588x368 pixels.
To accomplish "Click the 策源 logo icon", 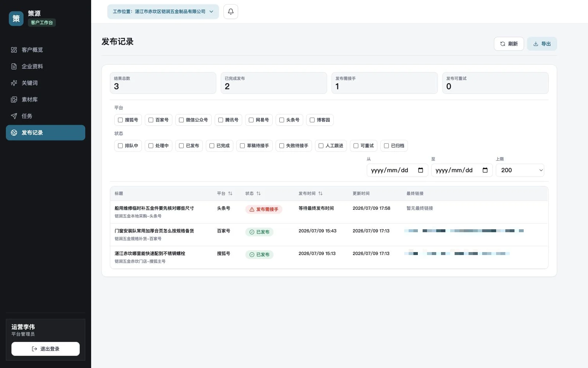I will coord(16,18).
